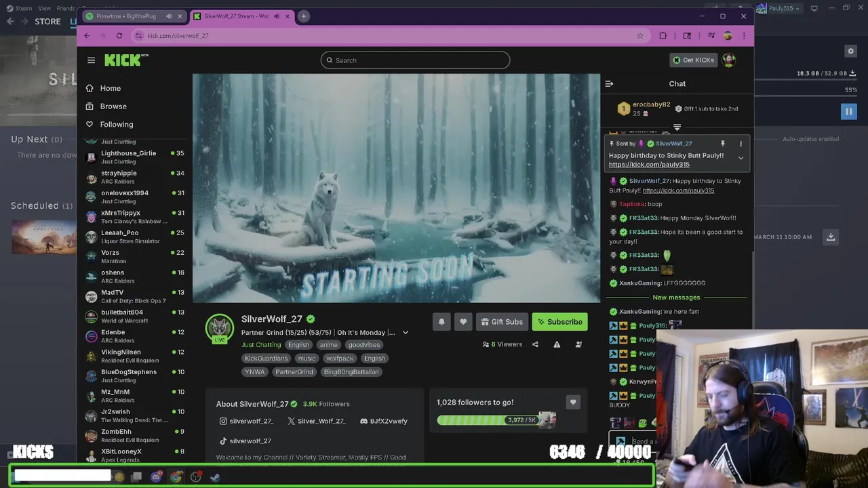The height and width of the screenshot is (488, 868).
Task: Click the report warning triangle icon
Action: 557,344
